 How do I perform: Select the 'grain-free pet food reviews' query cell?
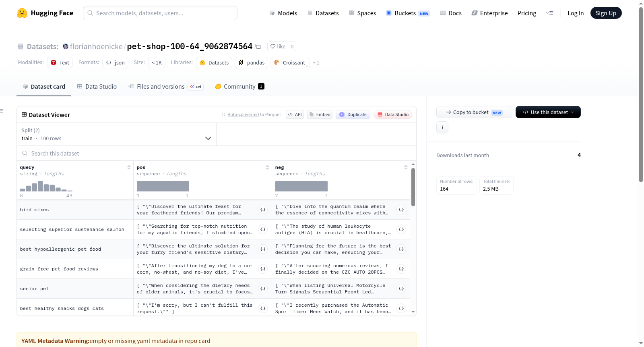pyautogui.click(x=75, y=269)
